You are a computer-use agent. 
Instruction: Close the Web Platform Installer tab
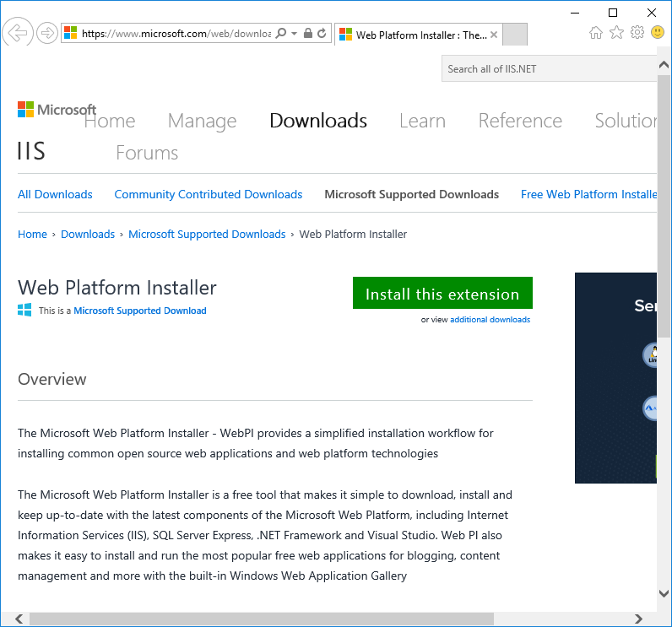point(494,35)
